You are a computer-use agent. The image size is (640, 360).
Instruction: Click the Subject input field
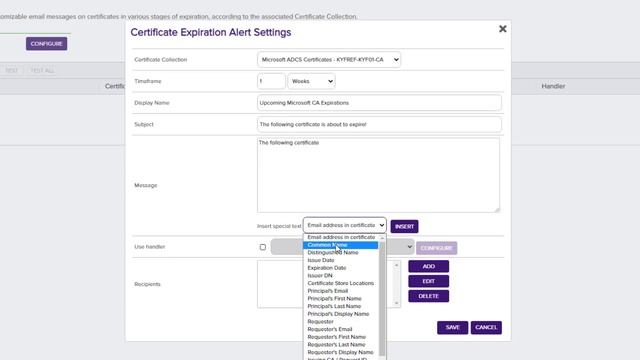[379, 124]
